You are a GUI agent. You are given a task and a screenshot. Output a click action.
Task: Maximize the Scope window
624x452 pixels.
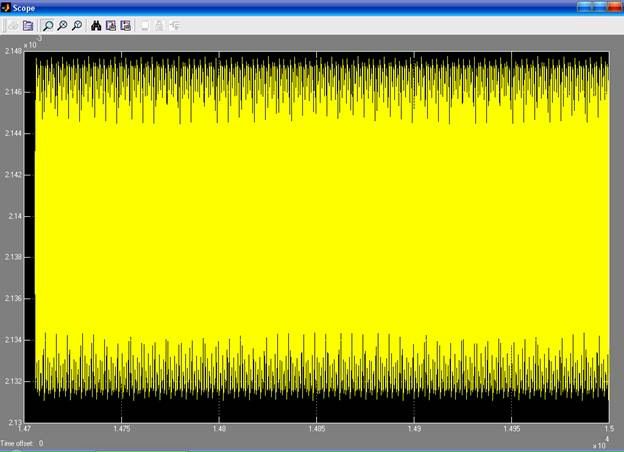tap(598, 7)
